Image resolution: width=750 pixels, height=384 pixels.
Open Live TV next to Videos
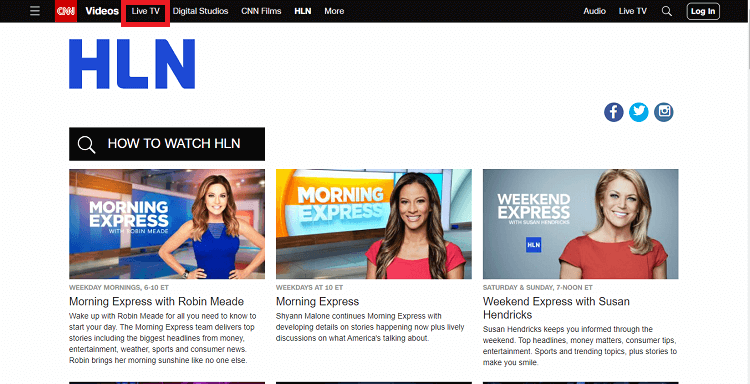click(145, 11)
